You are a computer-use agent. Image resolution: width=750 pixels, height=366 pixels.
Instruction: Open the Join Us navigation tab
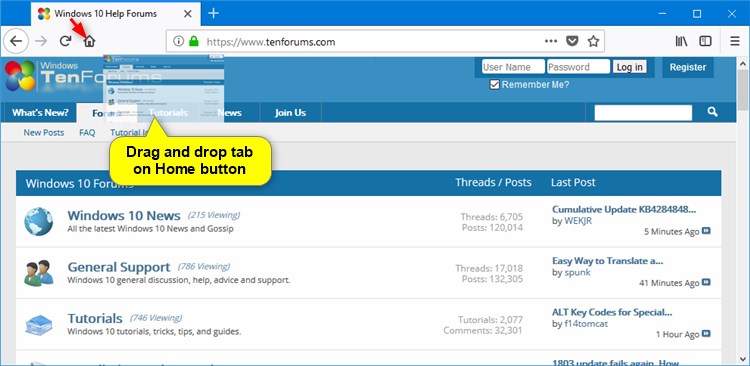[290, 113]
